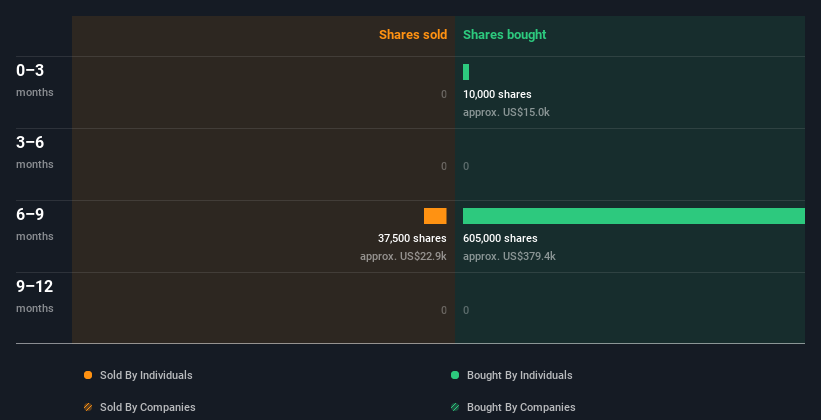
Task: Click the approx. US$22.9k value
Action: (403, 257)
